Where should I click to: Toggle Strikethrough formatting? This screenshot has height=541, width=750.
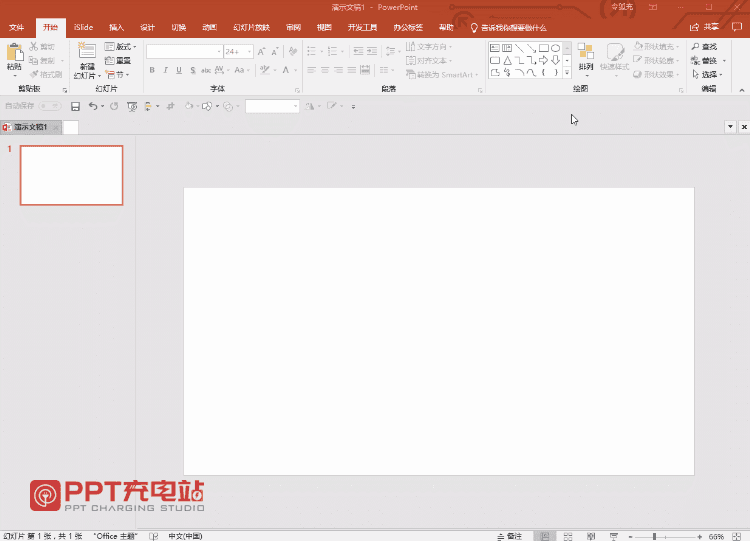[x=206, y=70]
